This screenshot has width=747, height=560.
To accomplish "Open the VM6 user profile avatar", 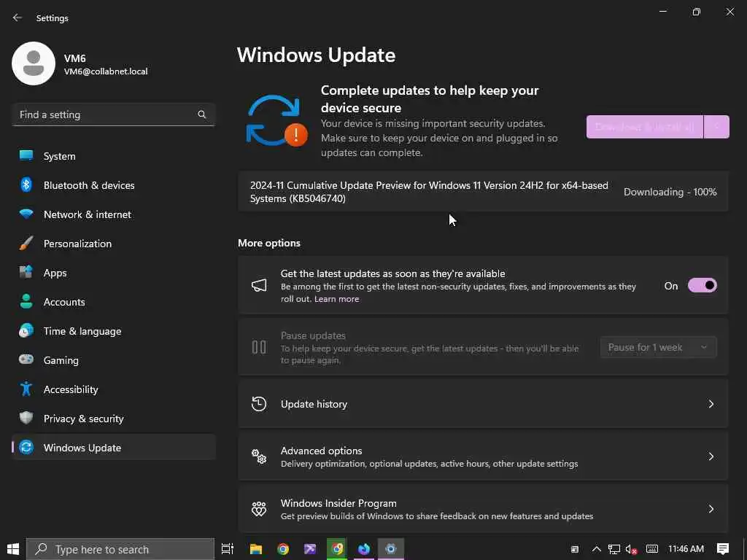I will tap(34, 63).
